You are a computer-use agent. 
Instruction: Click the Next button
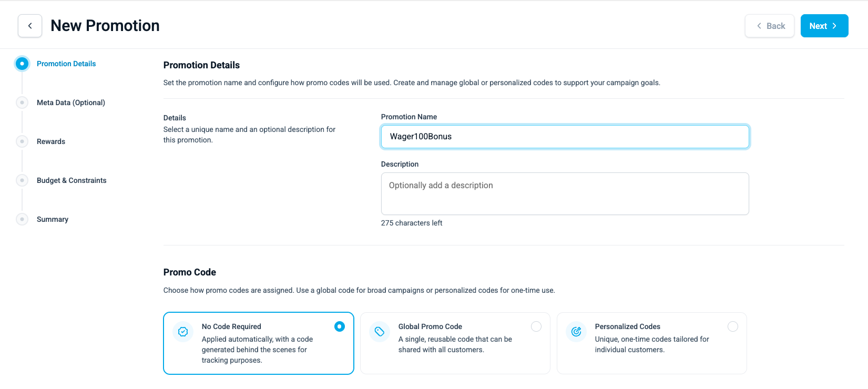point(824,26)
